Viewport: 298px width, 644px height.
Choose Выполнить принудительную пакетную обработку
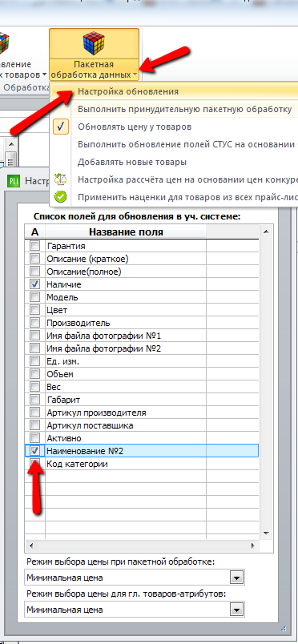[x=185, y=109]
